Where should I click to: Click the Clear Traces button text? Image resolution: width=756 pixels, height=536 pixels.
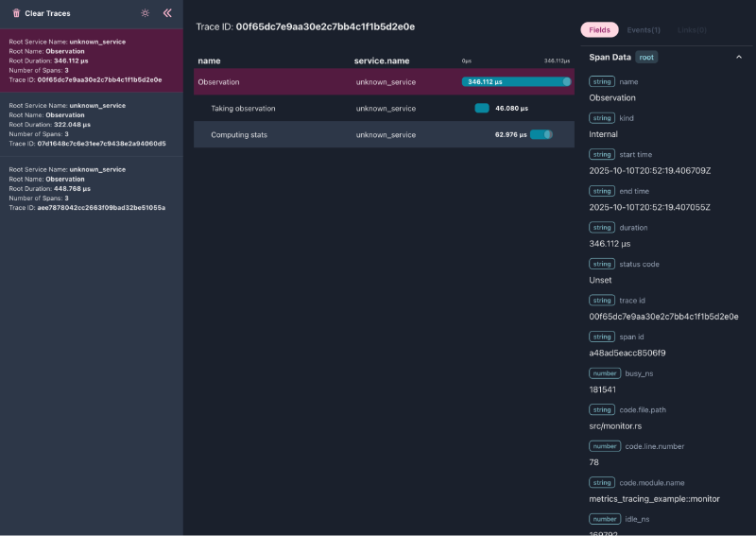(x=47, y=13)
